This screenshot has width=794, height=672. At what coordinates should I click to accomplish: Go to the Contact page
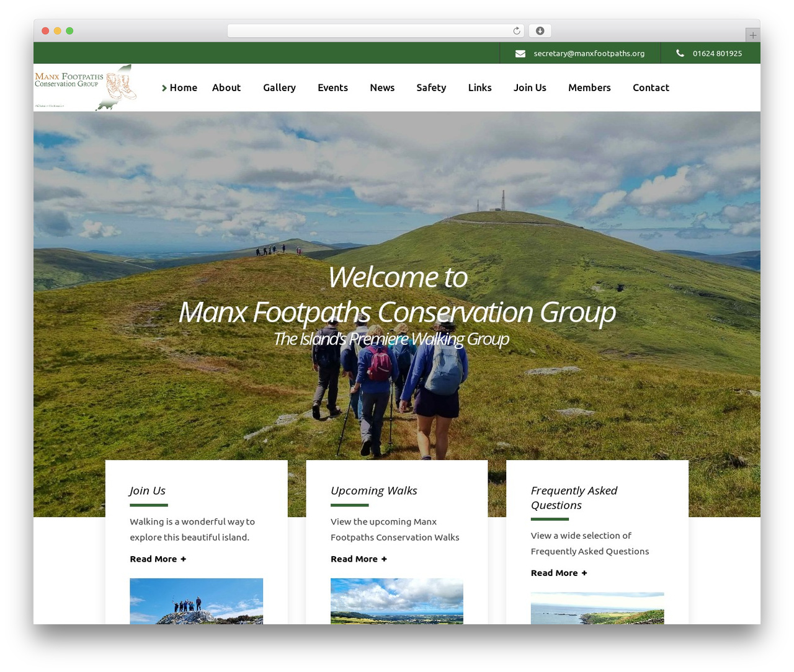point(651,87)
